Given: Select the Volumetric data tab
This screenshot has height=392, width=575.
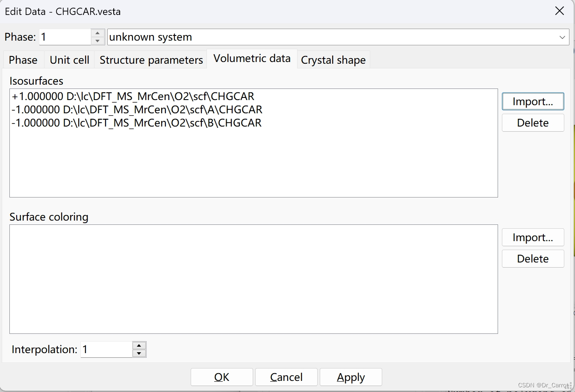Looking at the screenshot, I should click(252, 59).
